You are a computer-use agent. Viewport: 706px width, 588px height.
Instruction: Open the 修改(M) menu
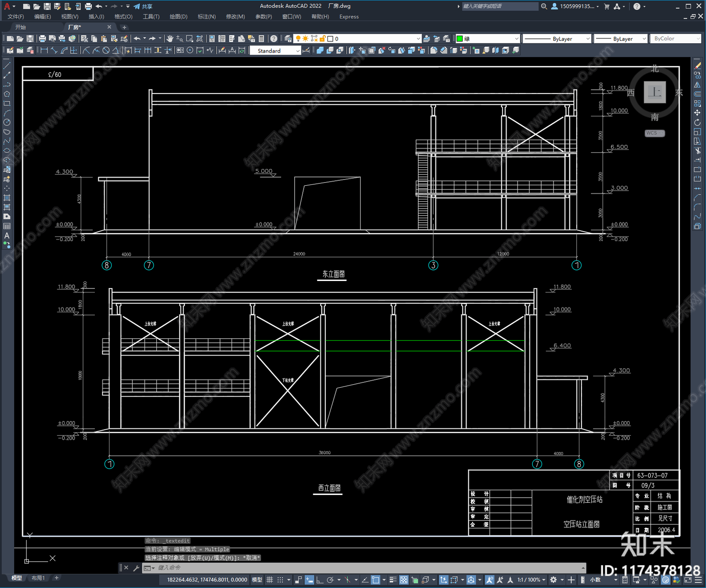point(235,17)
